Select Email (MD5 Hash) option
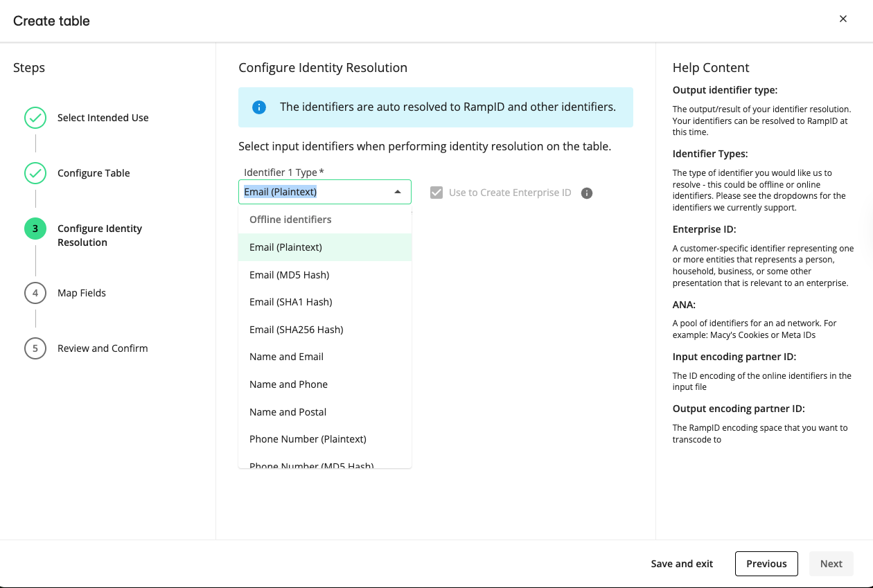The width and height of the screenshot is (873, 588). coord(289,275)
